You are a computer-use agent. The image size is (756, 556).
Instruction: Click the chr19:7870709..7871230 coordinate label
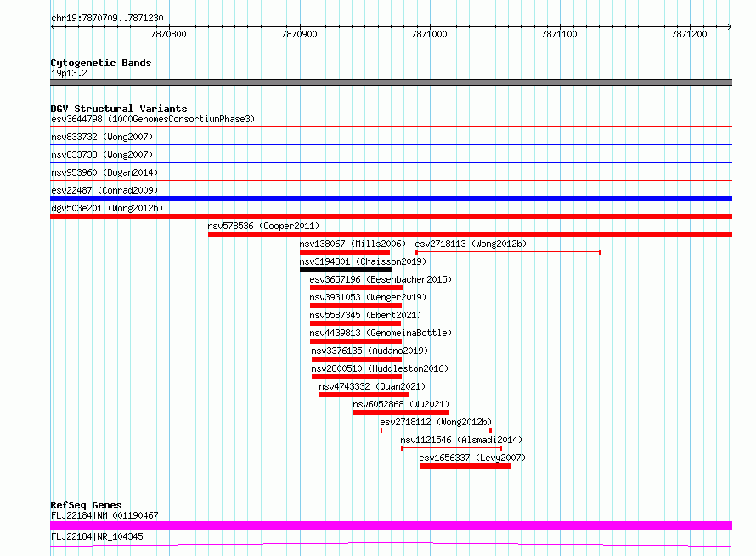click(x=107, y=18)
